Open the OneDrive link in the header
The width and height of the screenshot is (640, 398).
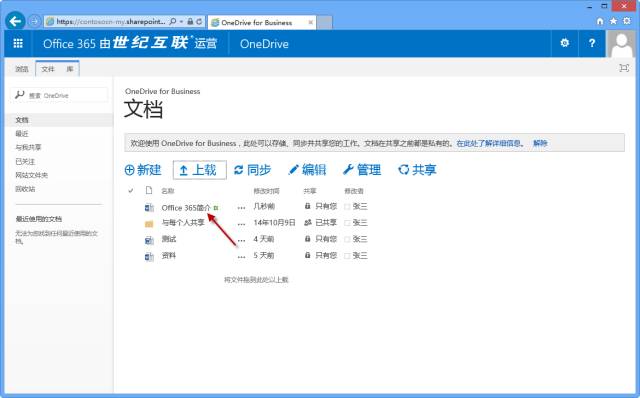264,44
